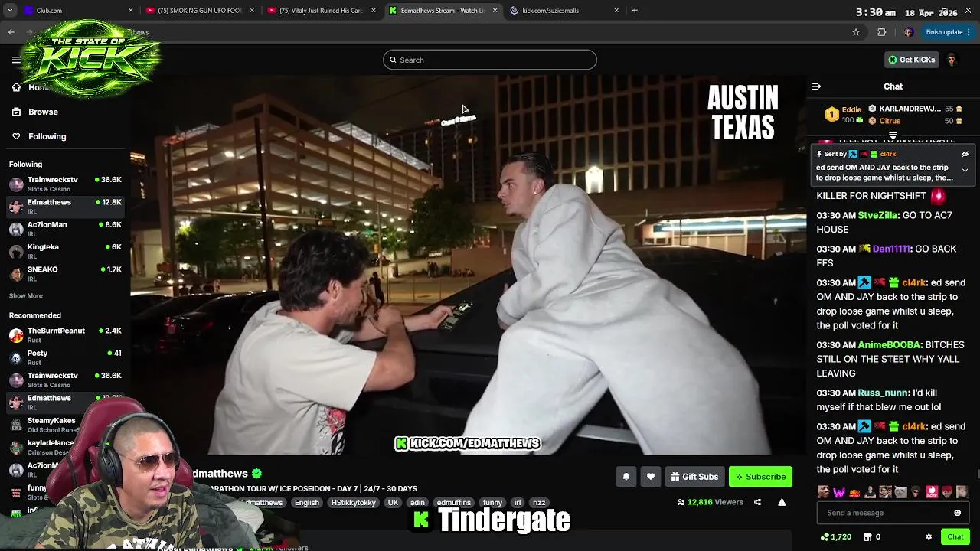Open the Chrome profile avatar
980x551 pixels.
pos(908,32)
